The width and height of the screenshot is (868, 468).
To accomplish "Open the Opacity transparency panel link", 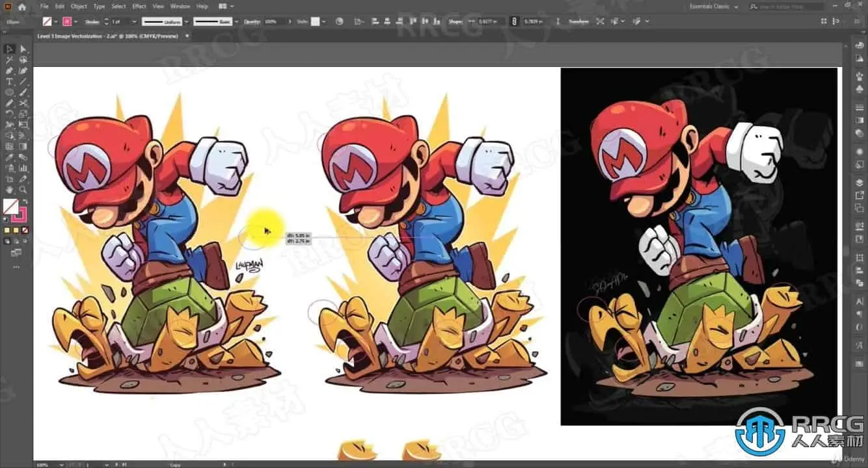I will pos(252,21).
